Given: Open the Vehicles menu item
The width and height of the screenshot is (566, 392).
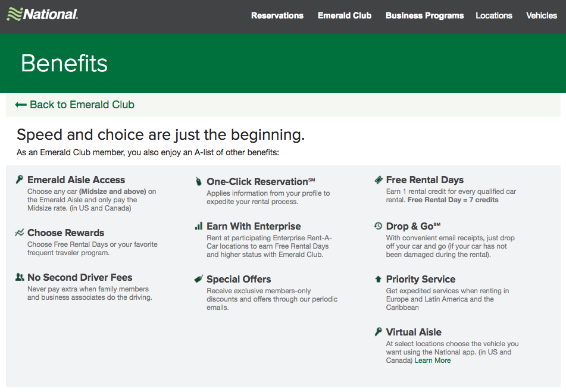Looking at the screenshot, I should coord(542,15).
